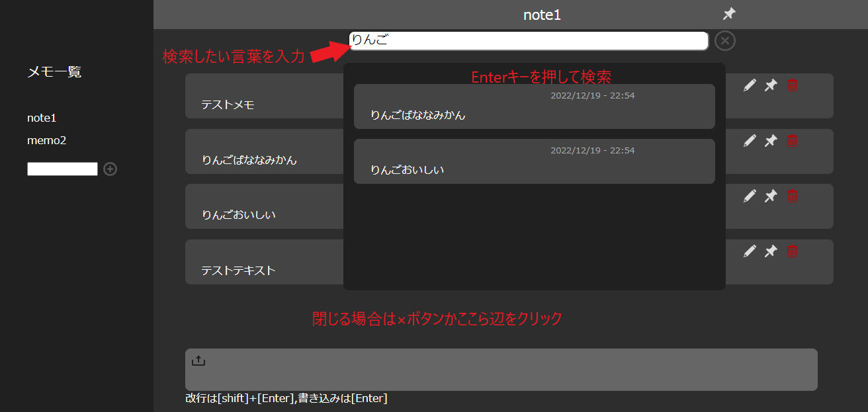Edit the テストメモ memo with pencil icon
The image size is (868, 412).
[750, 85]
